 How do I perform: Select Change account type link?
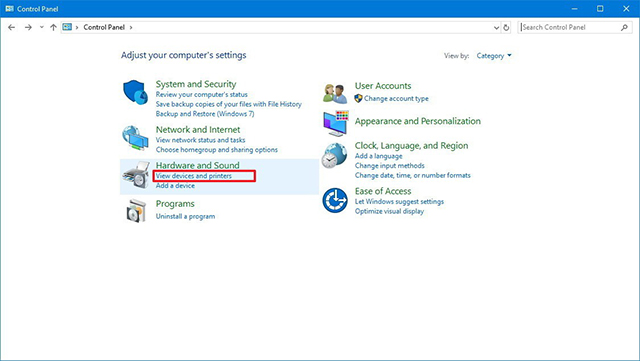pyautogui.click(x=396, y=98)
